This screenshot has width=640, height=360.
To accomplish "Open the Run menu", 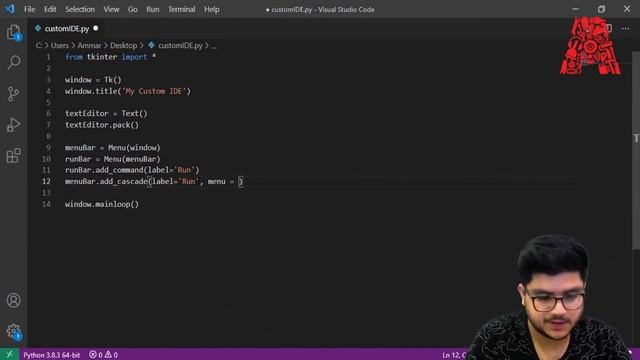I will click(153, 9).
